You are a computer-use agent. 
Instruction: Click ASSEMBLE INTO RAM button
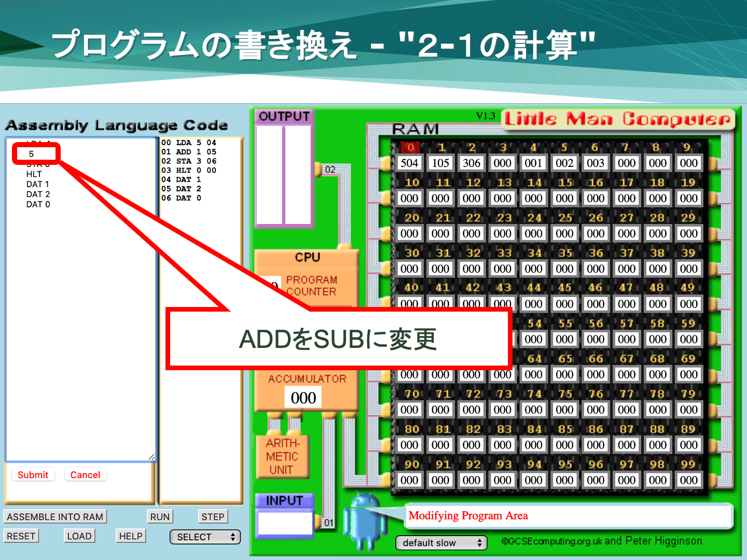click(x=55, y=517)
